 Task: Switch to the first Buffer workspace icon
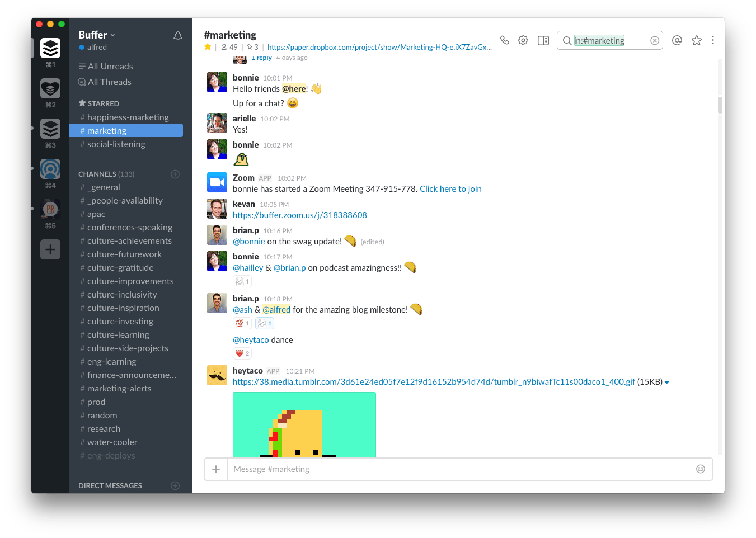pos(50,49)
